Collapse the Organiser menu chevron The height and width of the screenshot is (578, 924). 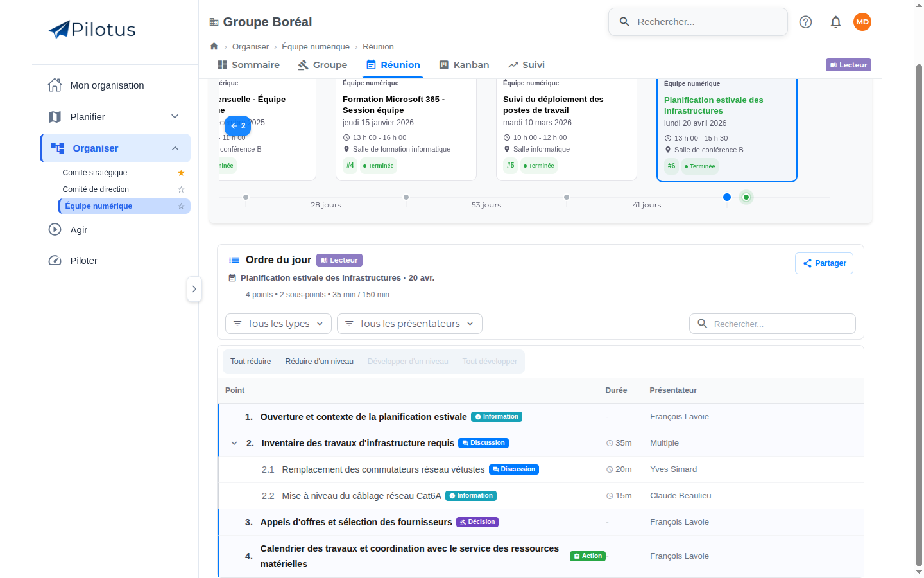coord(175,148)
